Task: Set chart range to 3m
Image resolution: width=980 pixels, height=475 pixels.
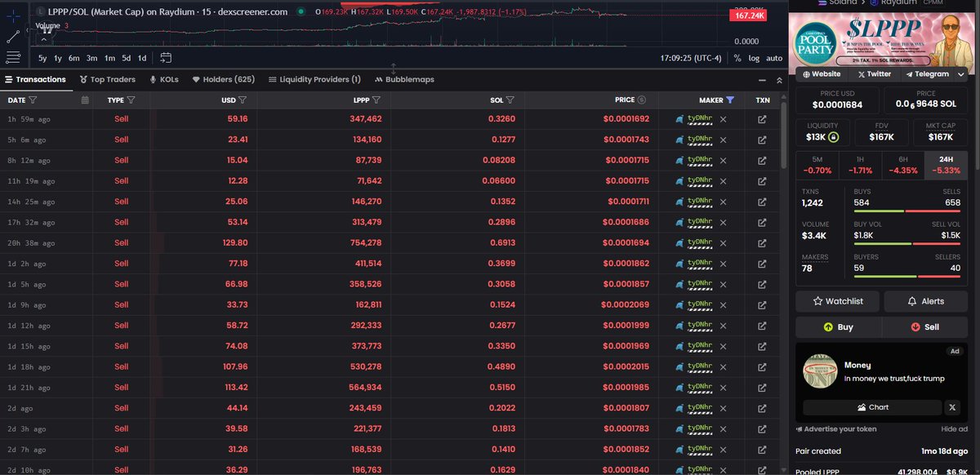Action: (x=92, y=58)
